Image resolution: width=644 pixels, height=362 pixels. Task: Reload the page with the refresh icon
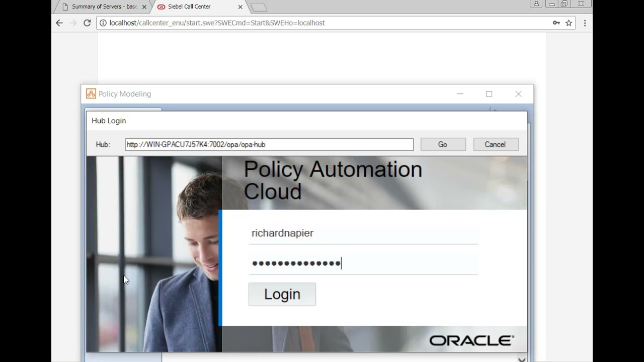tap(87, 23)
